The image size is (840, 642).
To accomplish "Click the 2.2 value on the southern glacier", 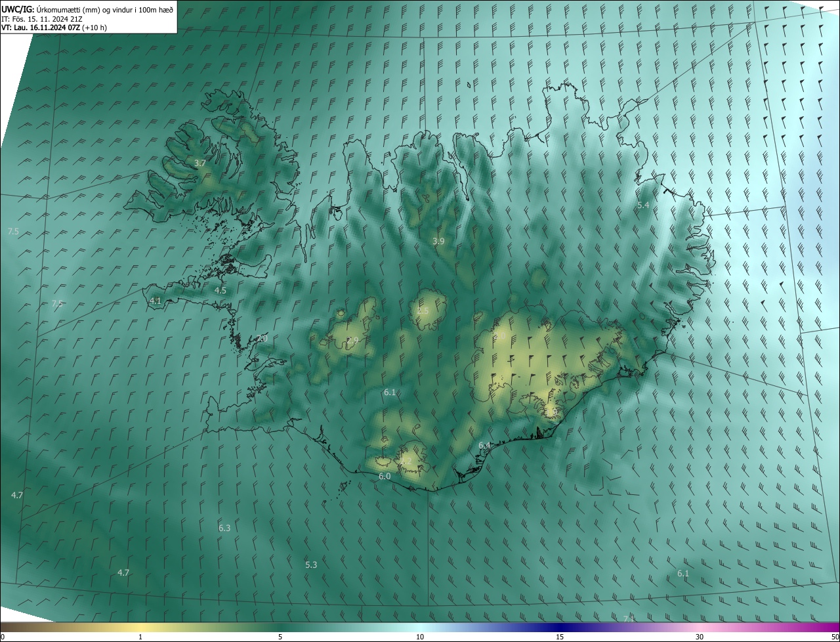I will pos(406,461).
